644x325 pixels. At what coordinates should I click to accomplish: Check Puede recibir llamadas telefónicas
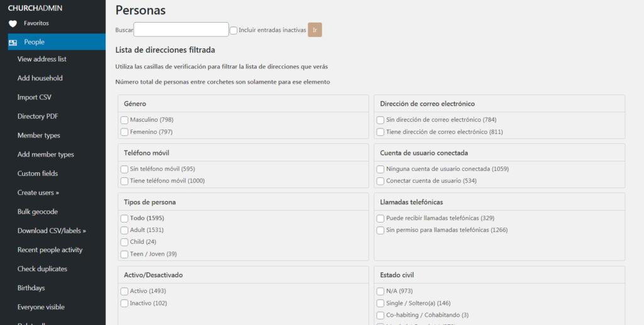(x=380, y=218)
